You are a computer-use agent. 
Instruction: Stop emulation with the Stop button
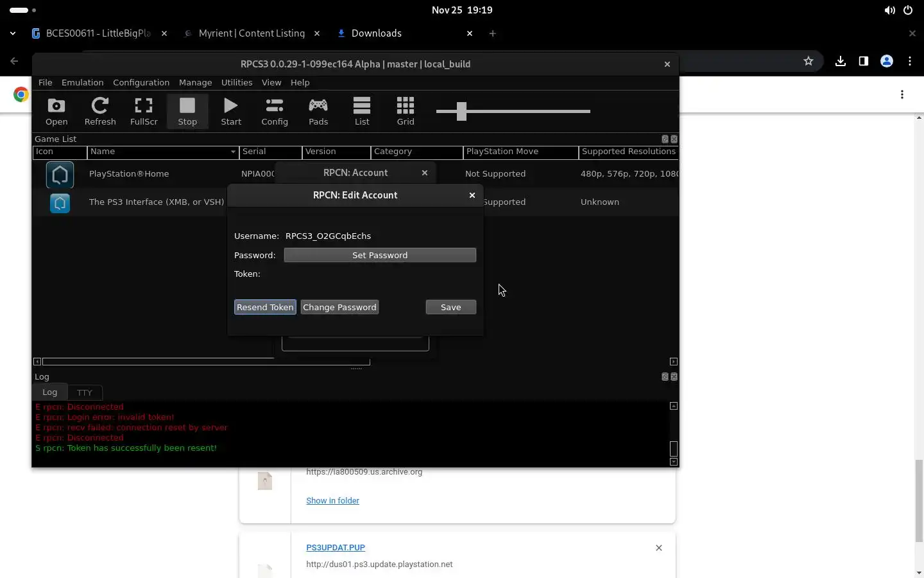click(x=187, y=111)
